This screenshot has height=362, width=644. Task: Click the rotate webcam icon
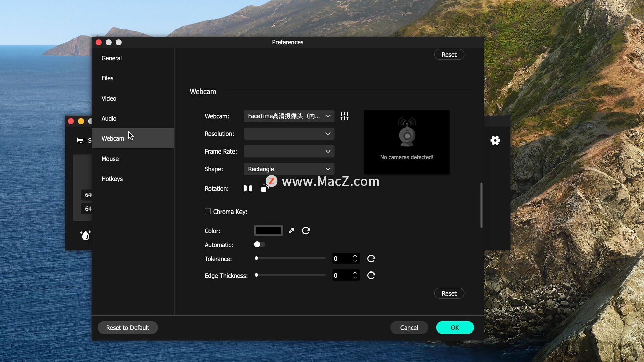(x=264, y=188)
